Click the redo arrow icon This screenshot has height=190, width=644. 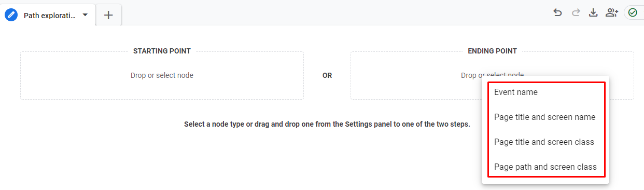(576, 13)
